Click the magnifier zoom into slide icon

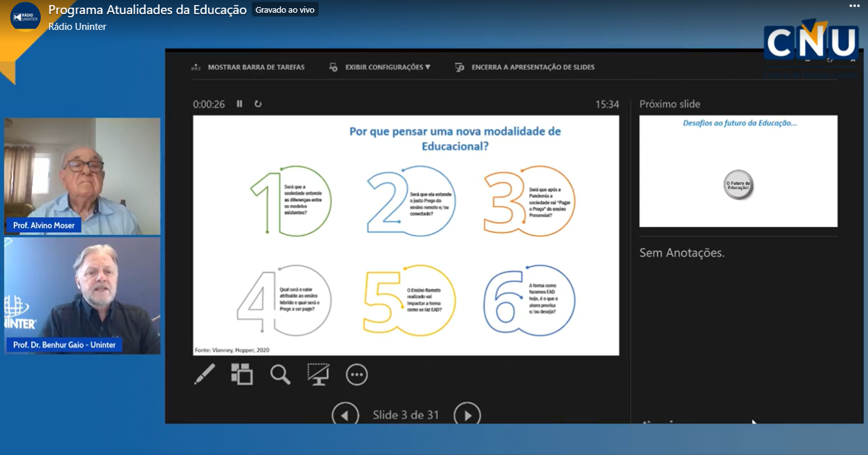pos(280,374)
